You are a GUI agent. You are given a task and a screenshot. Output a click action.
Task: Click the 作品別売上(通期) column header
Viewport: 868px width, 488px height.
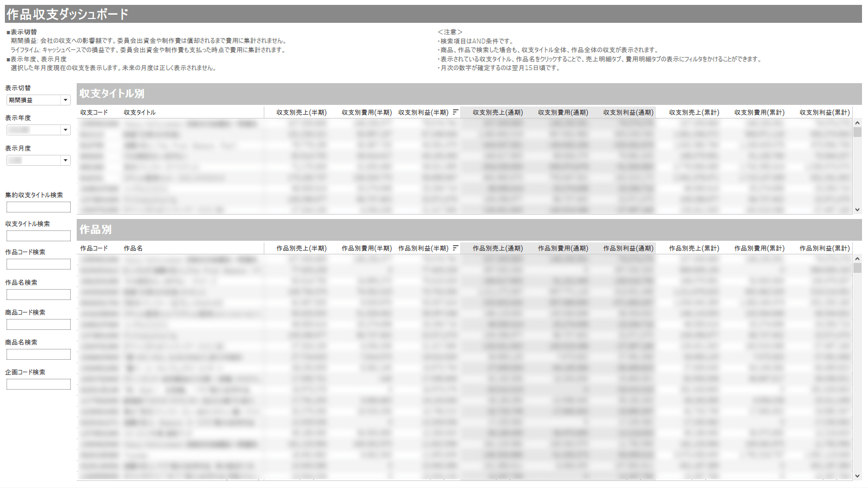point(498,248)
